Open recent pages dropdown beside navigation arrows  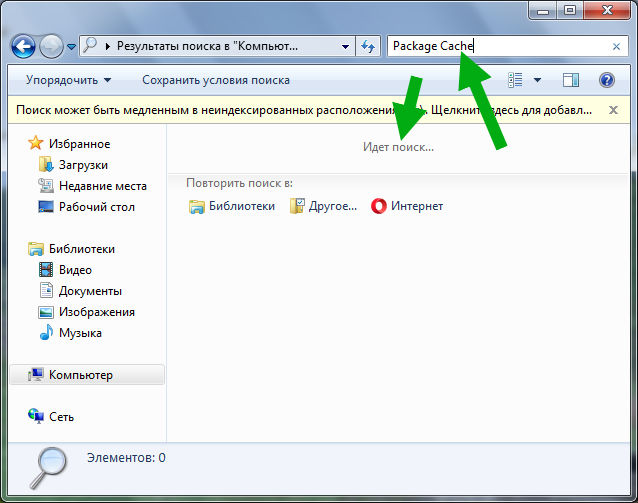[72, 47]
